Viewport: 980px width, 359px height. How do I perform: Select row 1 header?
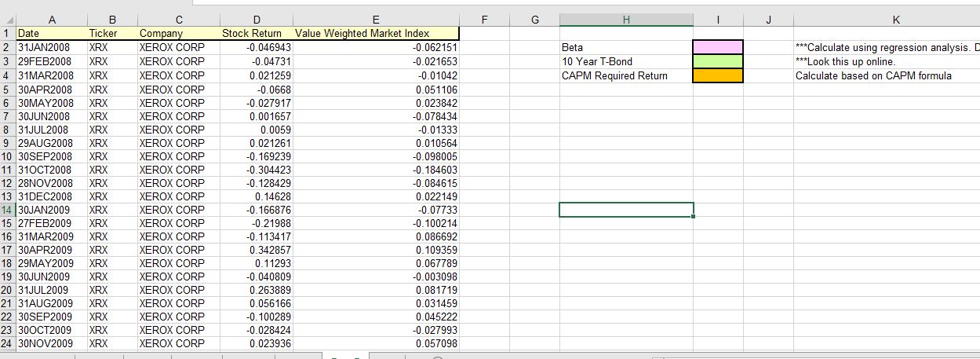[x=7, y=34]
